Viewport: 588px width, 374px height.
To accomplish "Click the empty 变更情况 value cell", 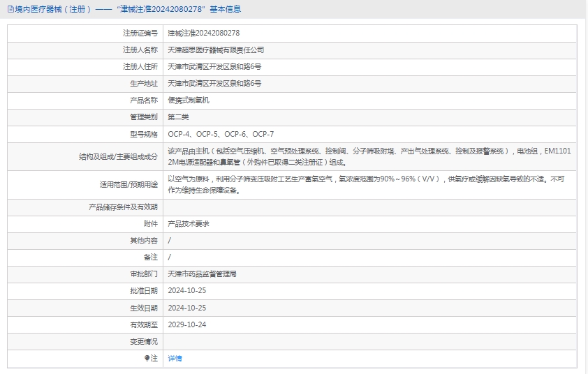I will pos(370,341).
